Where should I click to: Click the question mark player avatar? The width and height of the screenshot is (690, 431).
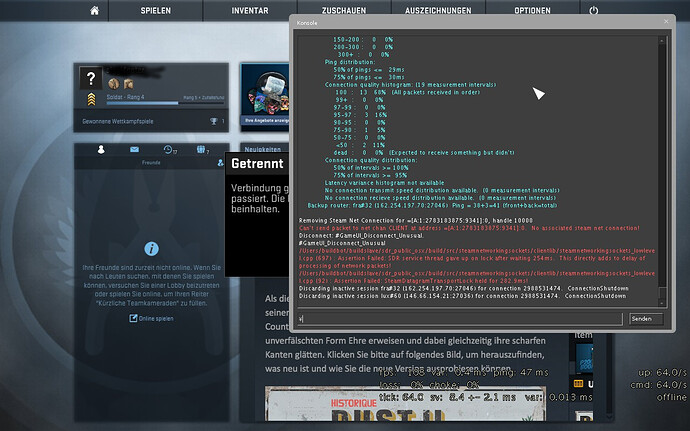point(91,82)
